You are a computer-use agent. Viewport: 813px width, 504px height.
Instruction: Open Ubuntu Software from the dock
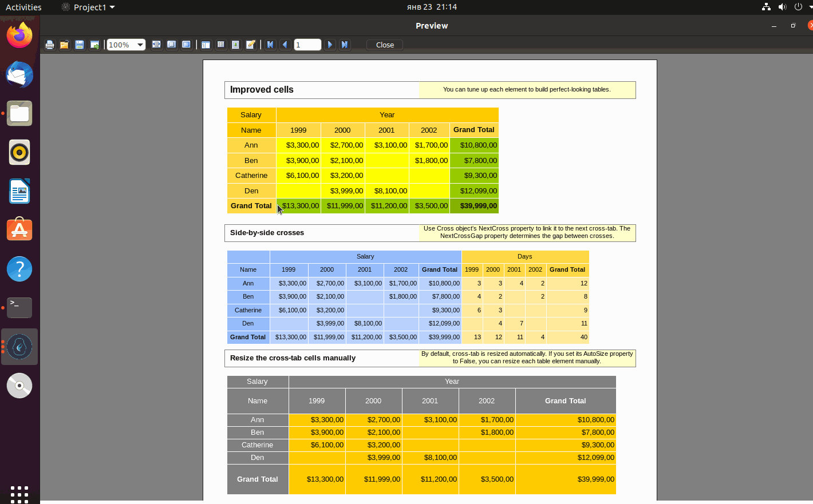coord(19,230)
